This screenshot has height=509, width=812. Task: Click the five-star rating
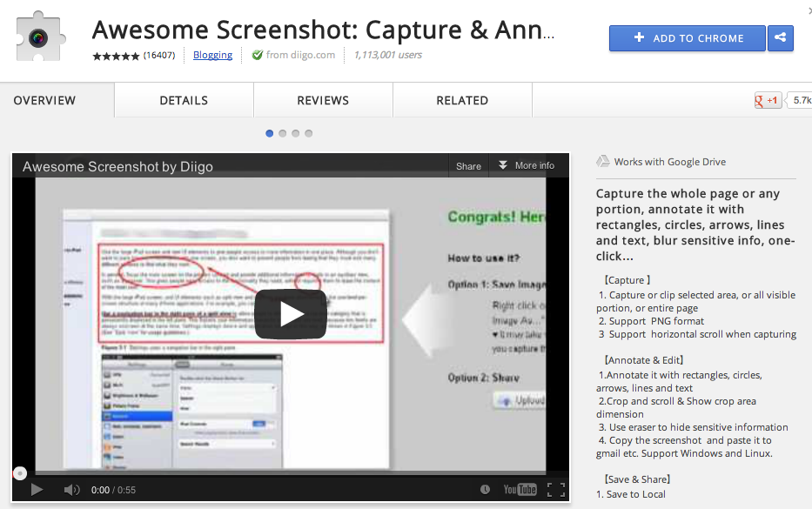click(x=116, y=56)
